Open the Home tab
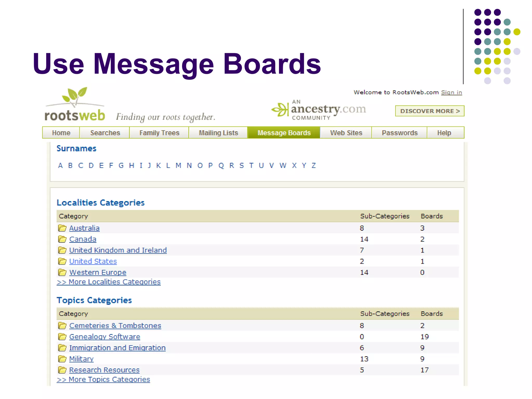 click(61, 133)
